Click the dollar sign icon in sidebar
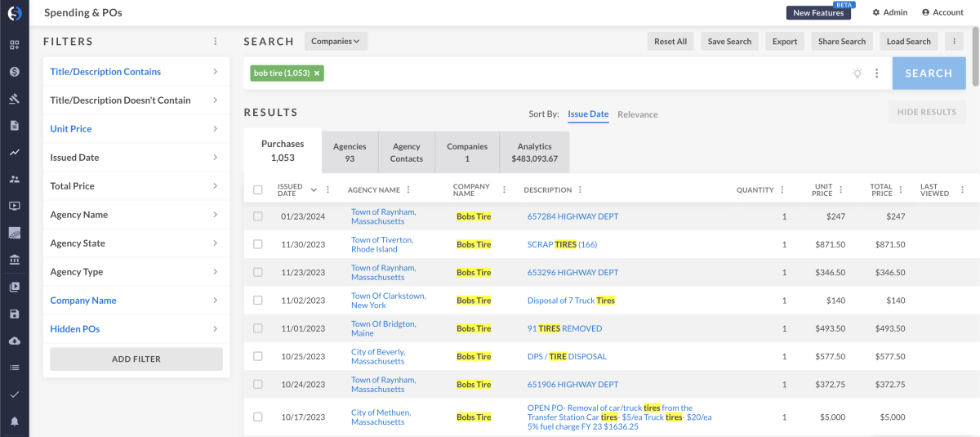The height and width of the screenshot is (437, 980). (x=15, y=72)
